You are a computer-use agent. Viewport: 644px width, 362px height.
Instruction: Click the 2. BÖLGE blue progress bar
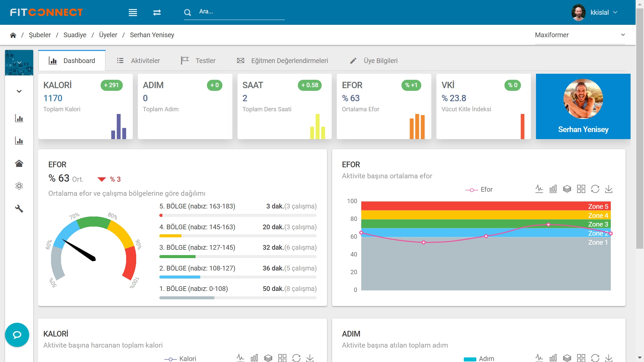pos(238,277)
